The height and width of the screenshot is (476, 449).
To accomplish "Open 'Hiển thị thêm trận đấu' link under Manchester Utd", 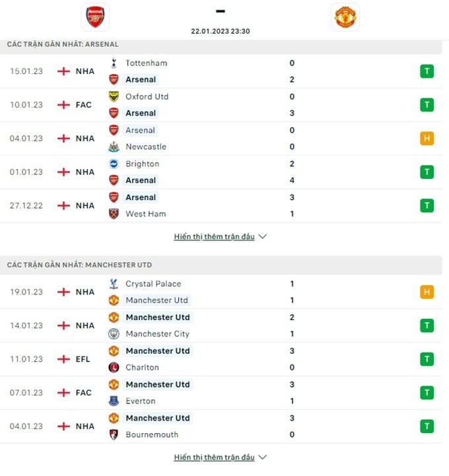I will 214,457.
